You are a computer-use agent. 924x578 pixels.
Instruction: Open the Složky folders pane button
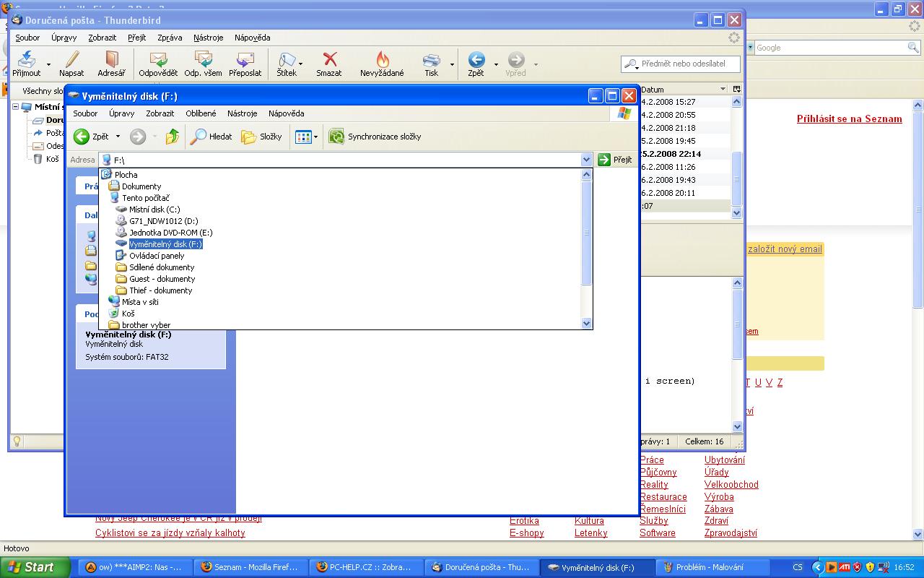click(x=249, y=137)
